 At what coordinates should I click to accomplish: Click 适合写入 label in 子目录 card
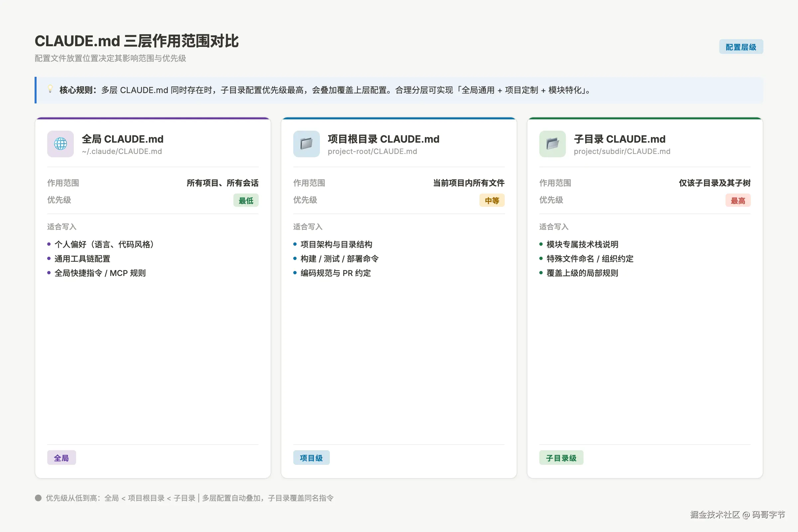[554, 227]
